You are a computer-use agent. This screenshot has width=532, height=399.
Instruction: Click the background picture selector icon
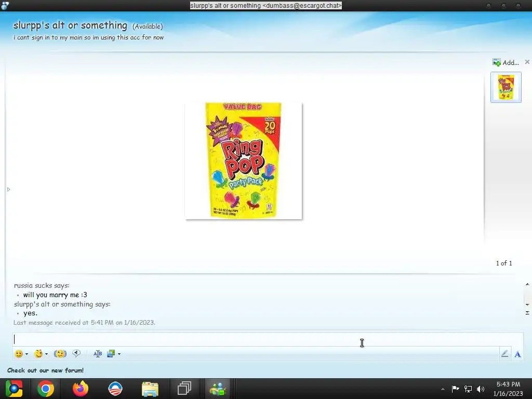[x=111, y=354]
